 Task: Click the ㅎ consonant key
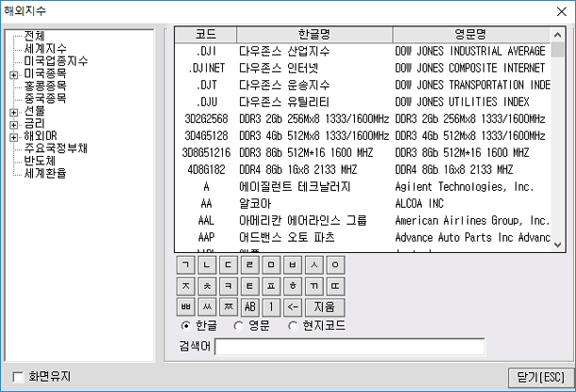pyautogui.click(x=293, y=286)
